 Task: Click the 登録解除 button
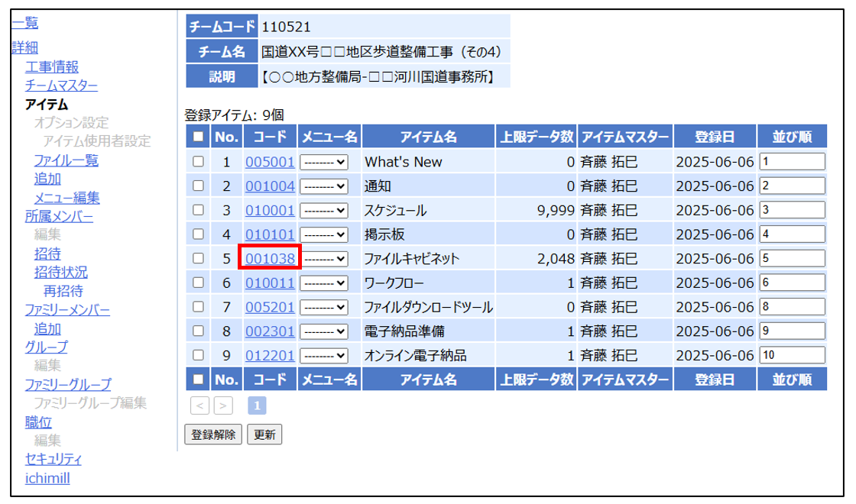click(x=213, y=435)
